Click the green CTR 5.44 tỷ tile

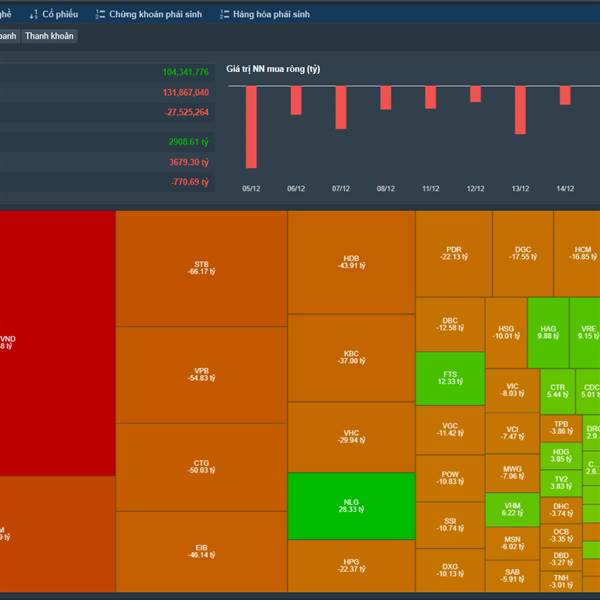558,391
